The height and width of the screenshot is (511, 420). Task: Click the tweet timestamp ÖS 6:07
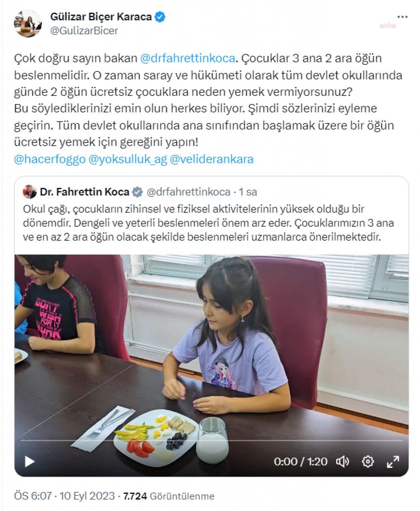coord(33,496)
